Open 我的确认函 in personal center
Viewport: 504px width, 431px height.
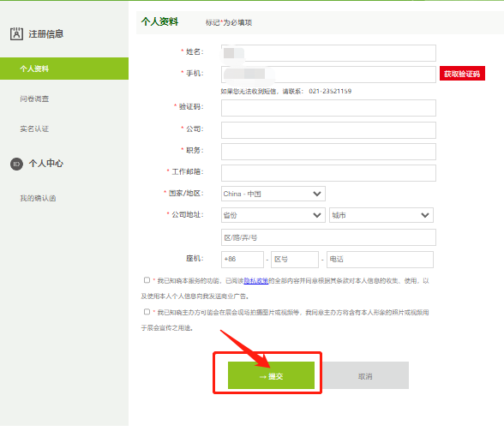click(38, 198)
